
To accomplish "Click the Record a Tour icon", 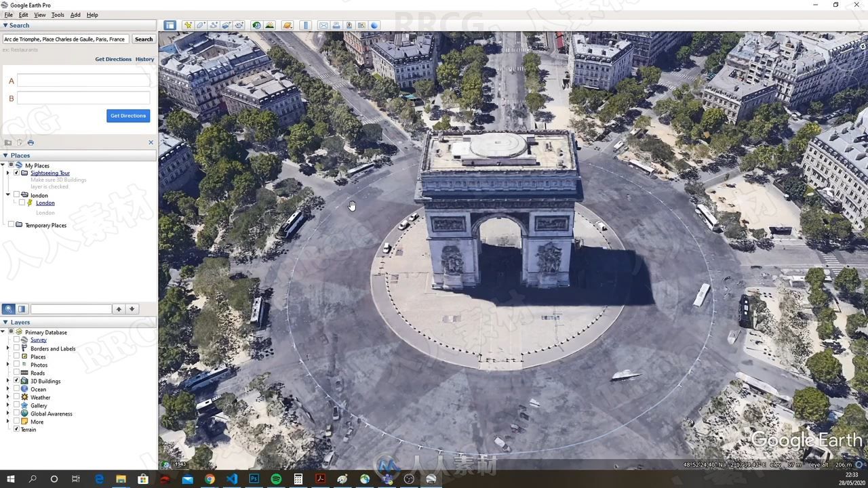I will click(239, 25).
